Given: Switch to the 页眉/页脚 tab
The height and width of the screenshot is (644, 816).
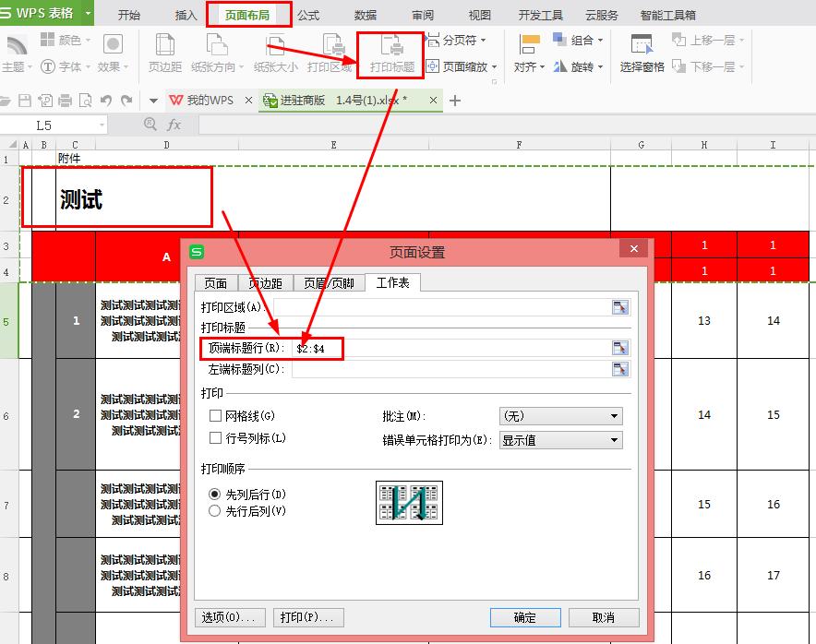Looking at the screenshot, I should point(328,283).
